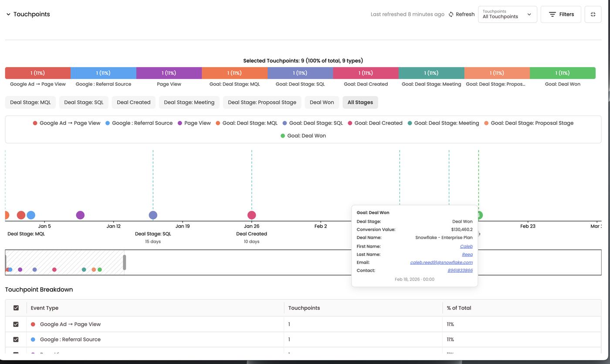Click the Goal: Deal Stage: SQL bar segment
The height and width of the screenshot is (364, 610).
tap(300, 73)
